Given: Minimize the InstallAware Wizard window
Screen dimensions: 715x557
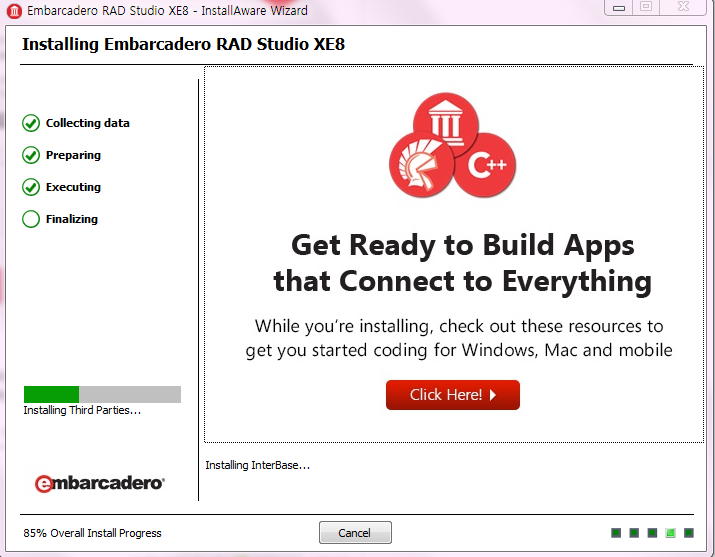Looking at the screenshot, I should pyautogui.click(x=618, y=8).
